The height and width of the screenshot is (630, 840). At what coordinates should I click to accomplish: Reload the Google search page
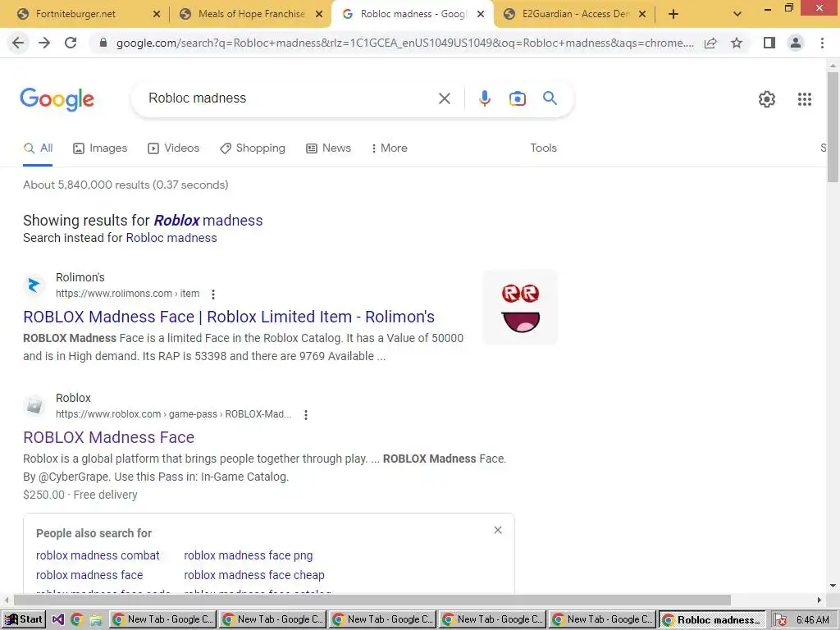[71, 43]
